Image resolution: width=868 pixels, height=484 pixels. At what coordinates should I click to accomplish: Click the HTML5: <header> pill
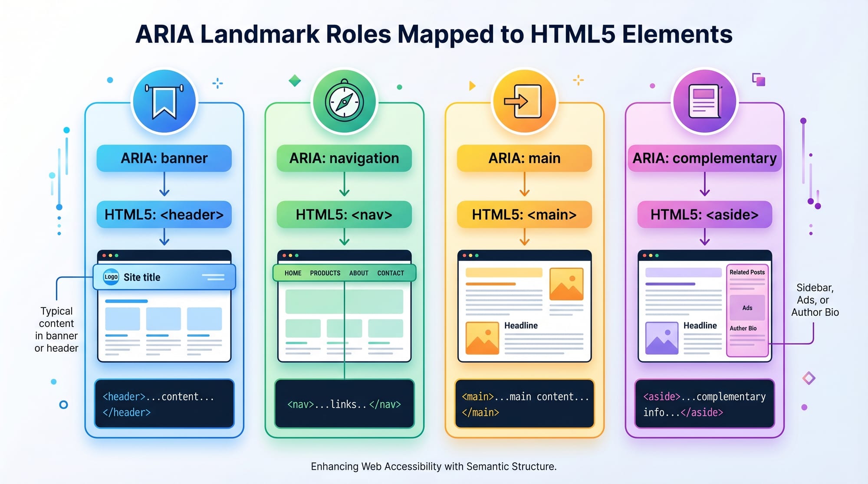click(x=164, y=215)
